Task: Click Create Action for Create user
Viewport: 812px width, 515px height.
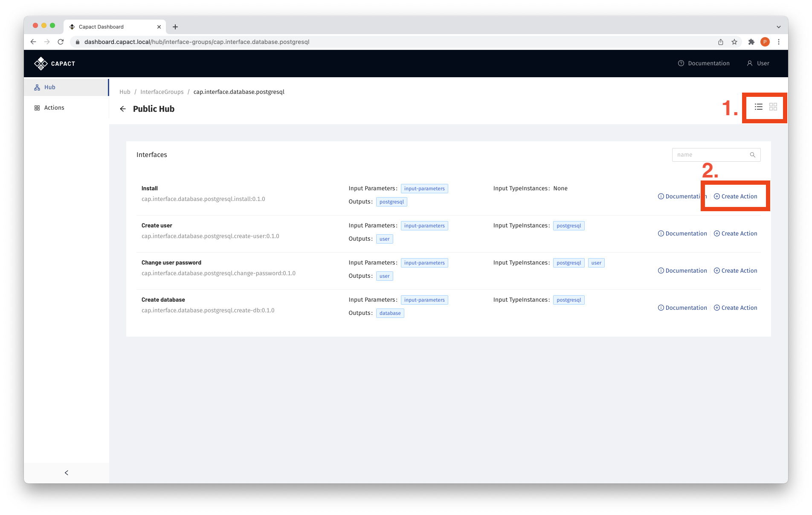Action: tap(736, 233)
